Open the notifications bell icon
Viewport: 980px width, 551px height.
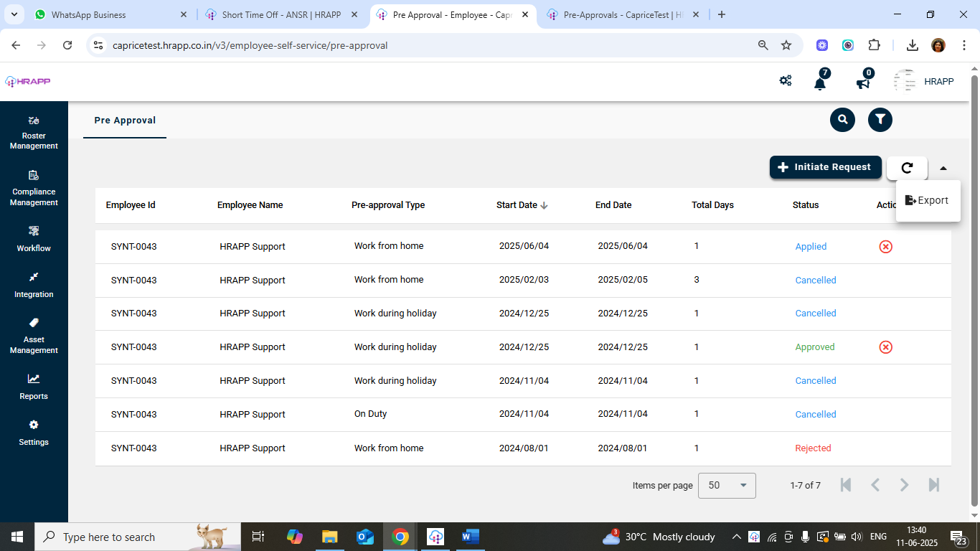point(819,83)
